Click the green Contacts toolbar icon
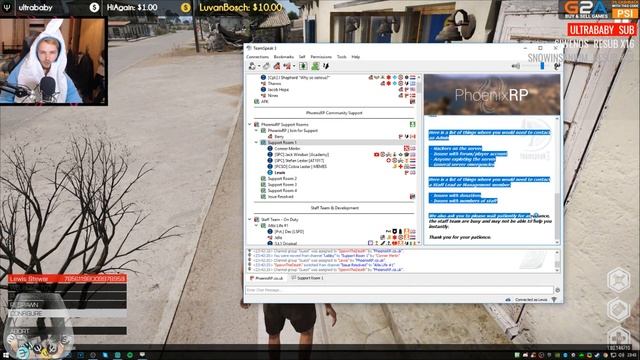The width and height of the screenshot is (640, 360). tap(315, 66)
